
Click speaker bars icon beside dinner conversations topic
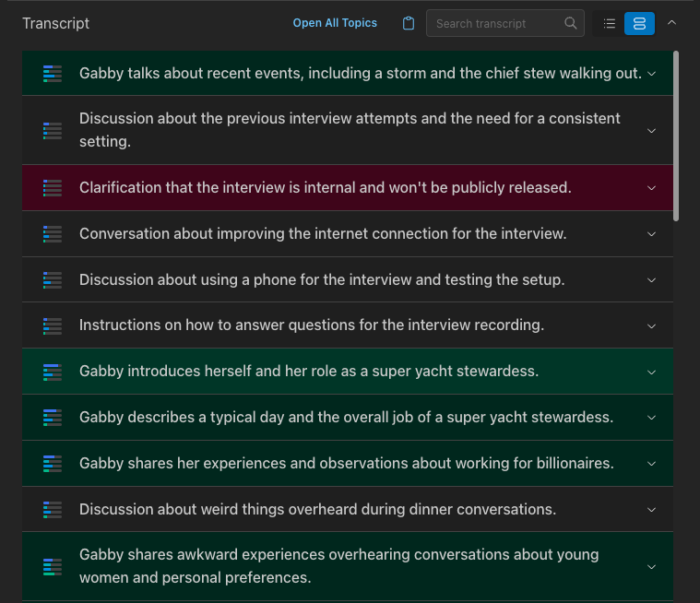click(x=53, y=509)
